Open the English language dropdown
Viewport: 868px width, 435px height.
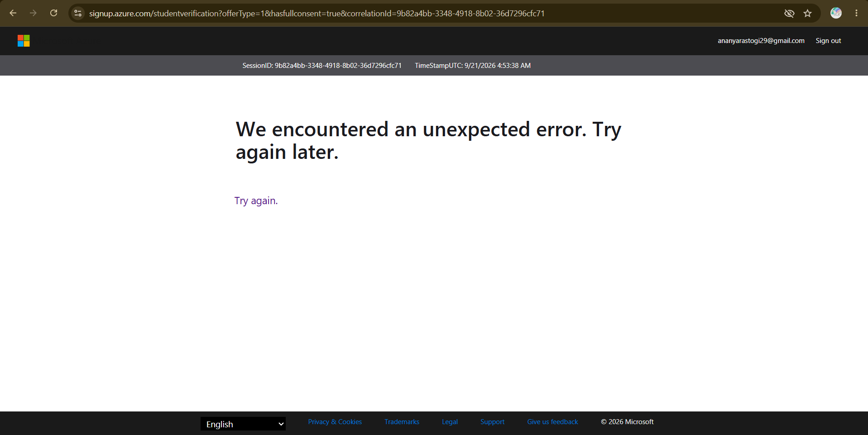(x=243, y=424)
